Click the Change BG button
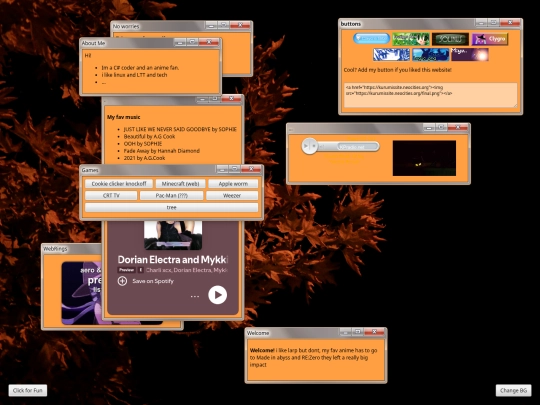540x405 pixels. (513, 390)
